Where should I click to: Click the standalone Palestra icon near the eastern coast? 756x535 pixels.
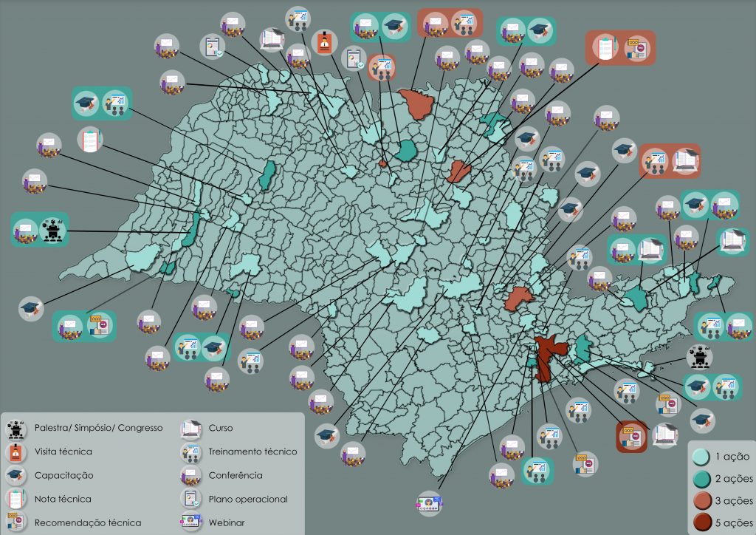[698, 357]
